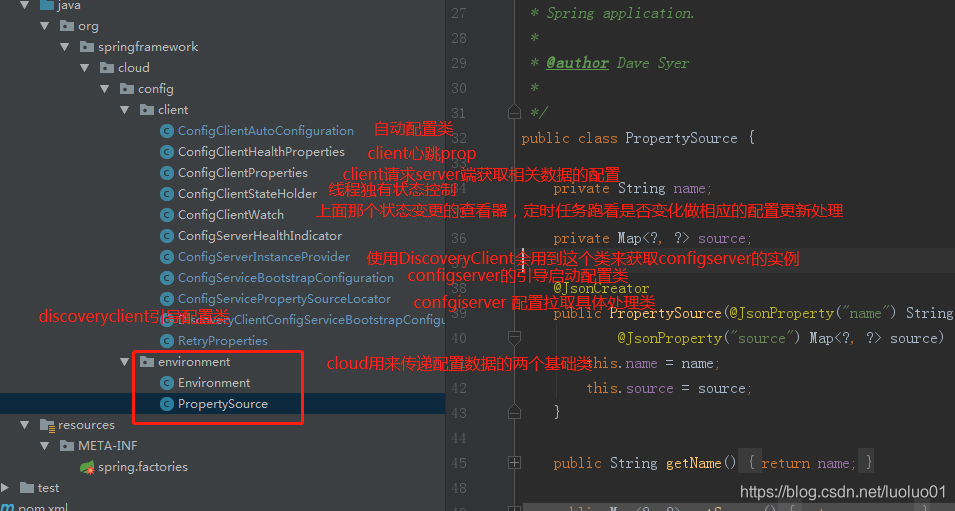
Task: Click the resources folder icon
Action: (48, 425)
